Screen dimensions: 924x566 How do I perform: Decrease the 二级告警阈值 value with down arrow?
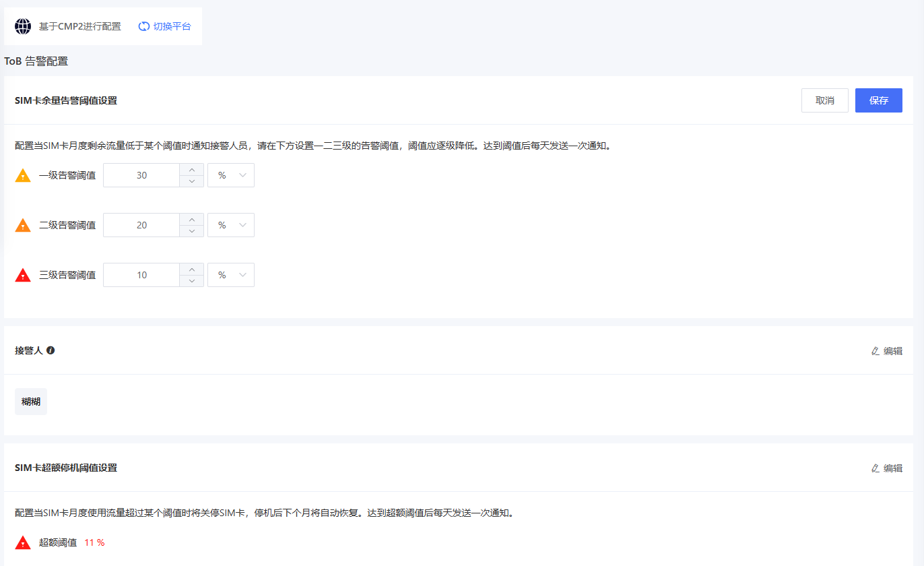(192, 231)
